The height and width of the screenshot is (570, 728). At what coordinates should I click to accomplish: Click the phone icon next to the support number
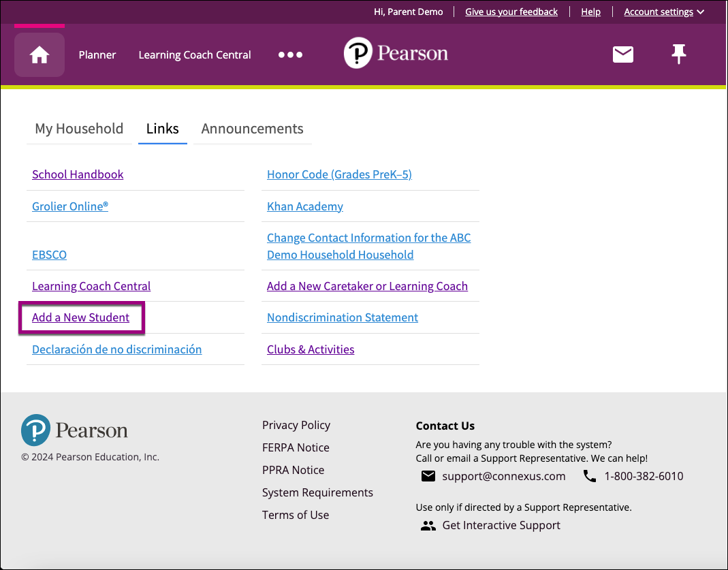[x=589, y=476]
